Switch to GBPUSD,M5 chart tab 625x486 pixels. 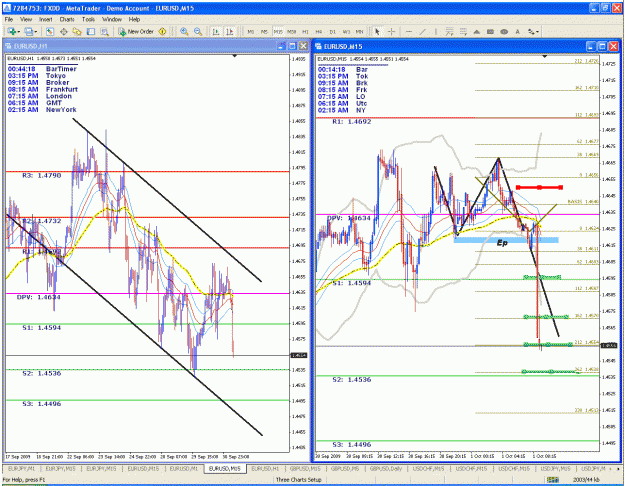[x=345, y=469]
